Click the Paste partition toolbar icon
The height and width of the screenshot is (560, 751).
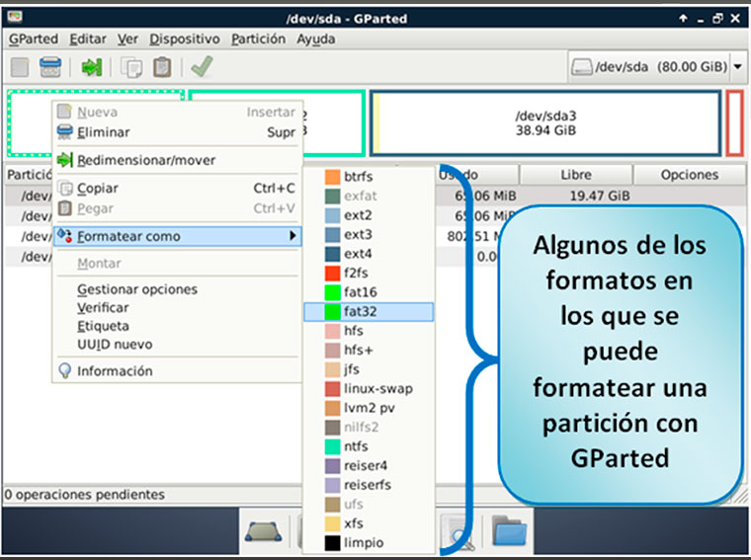162,67
